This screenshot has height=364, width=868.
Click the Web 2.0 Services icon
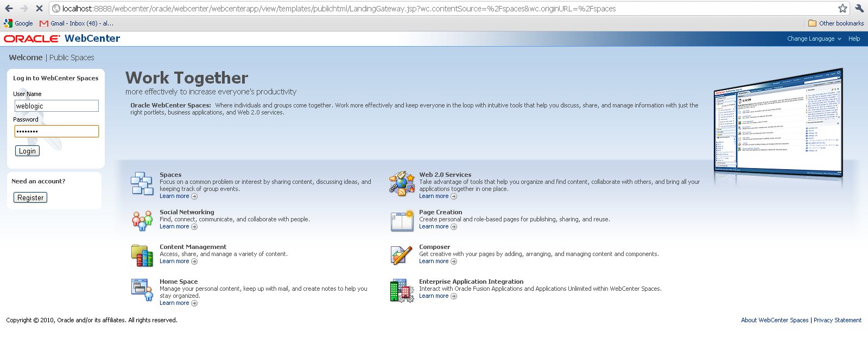(x=402, y=183)
